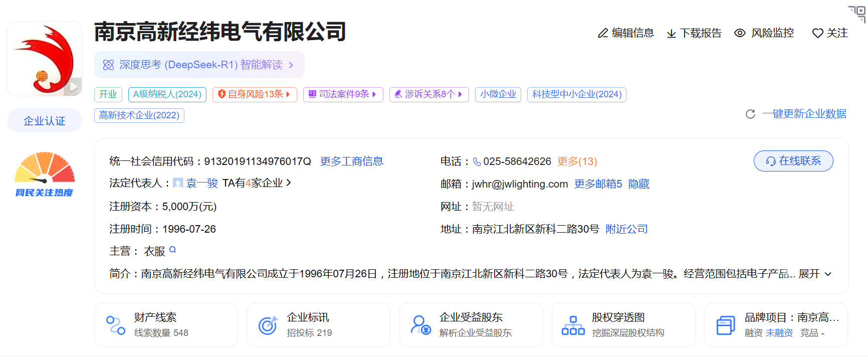Click the 财产线索 card icon
868x357 pixels.
pyautogui.click(x=116, y=325)
